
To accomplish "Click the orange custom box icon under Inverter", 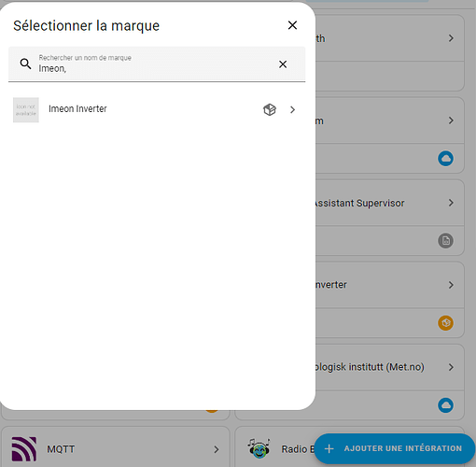I will [x=446, y=323].
